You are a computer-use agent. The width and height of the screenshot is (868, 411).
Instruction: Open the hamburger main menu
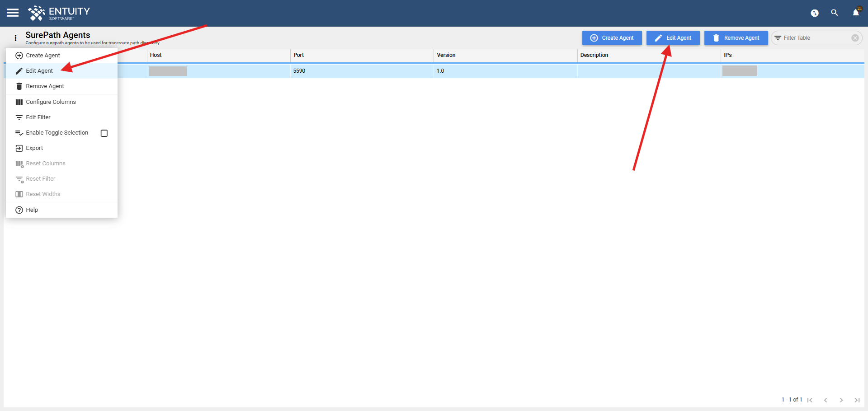pyautogui.click(x=13, y=13)
